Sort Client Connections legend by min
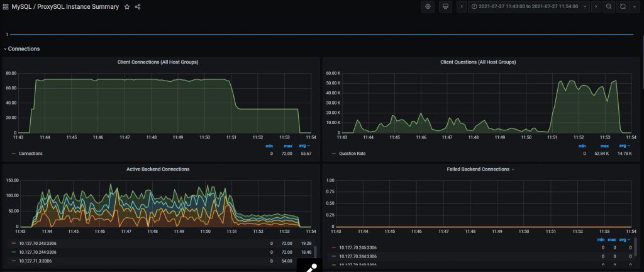Viewport: 644px width, 272px height. [x=269, y=146]
